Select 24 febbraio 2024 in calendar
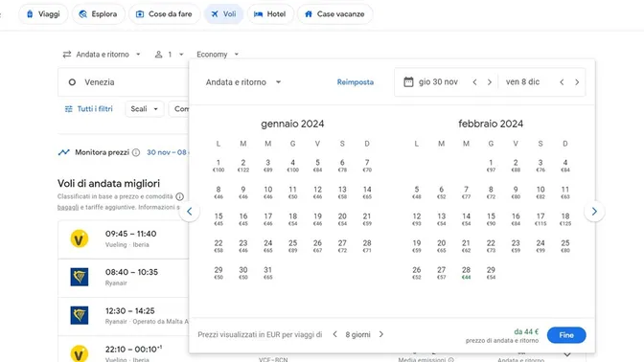The height and width of the screenshot is (362, 644). [x=540, y=246]
